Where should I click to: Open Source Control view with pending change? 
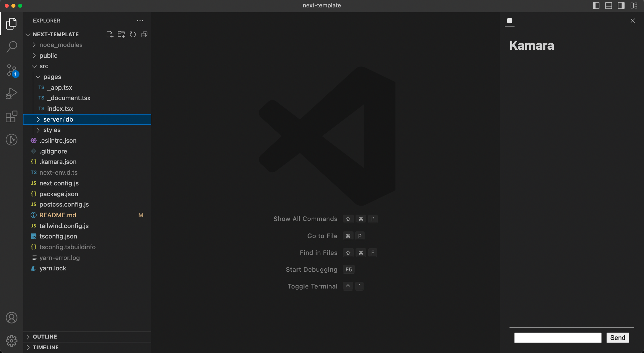pyautogui.click(x=11, y=70)
